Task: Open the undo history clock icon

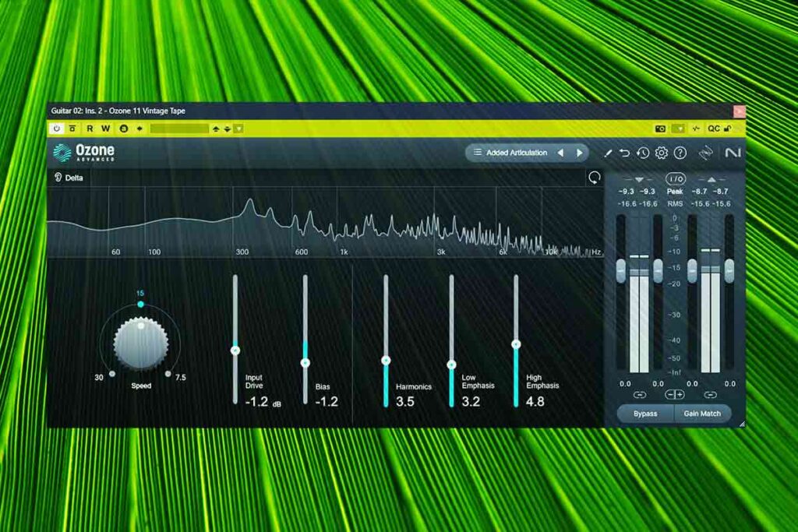Action: point(643,153)
